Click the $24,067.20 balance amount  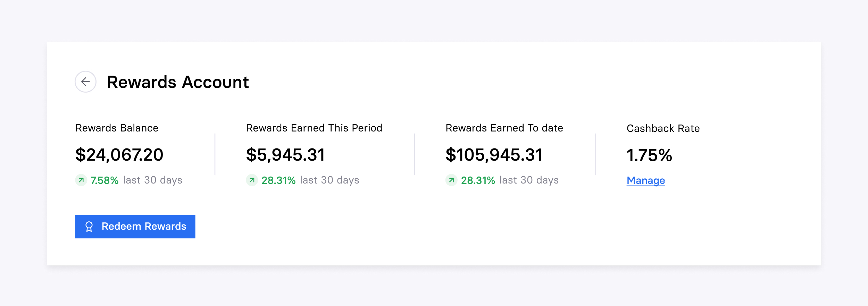coord(119,155)
